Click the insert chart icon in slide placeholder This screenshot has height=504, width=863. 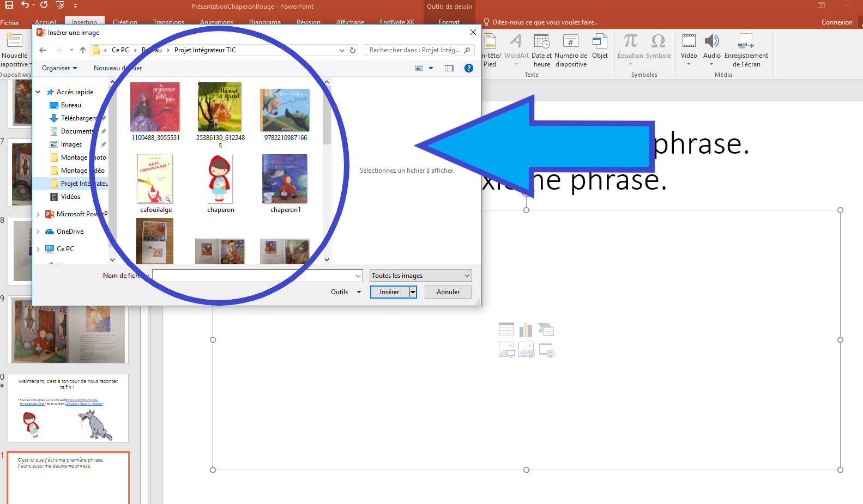[526, 330]
